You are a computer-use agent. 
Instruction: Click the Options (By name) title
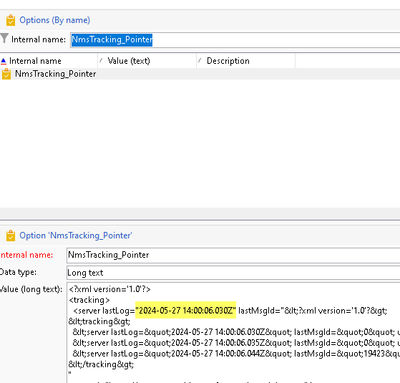55,20
